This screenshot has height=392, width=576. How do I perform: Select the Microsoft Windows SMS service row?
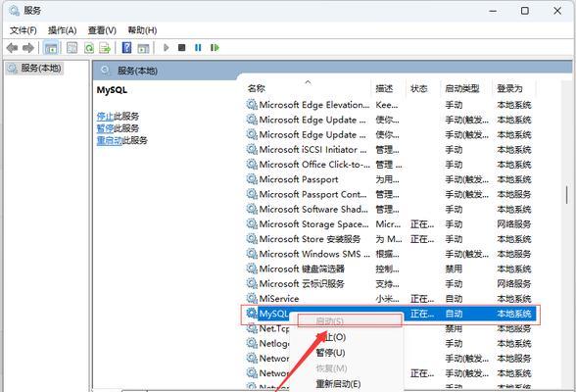390,254
